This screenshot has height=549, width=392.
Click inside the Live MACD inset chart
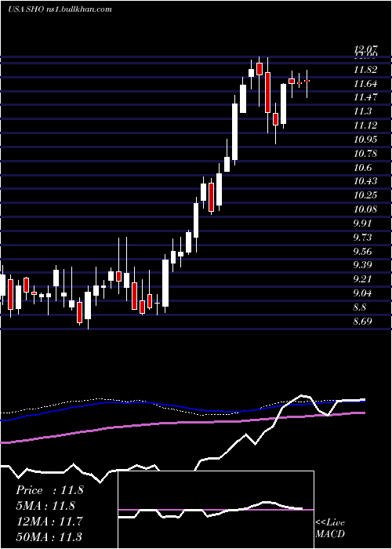(216, 510)
